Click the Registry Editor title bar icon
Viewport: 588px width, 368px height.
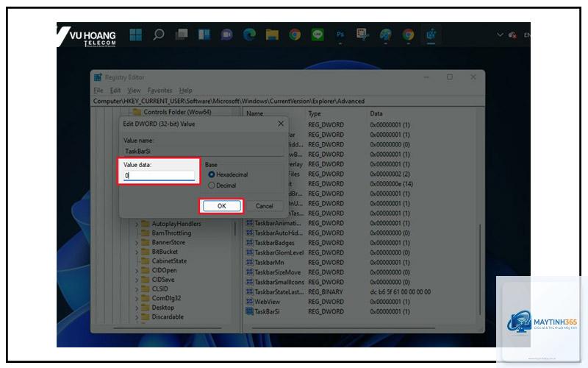pos(98,77)
